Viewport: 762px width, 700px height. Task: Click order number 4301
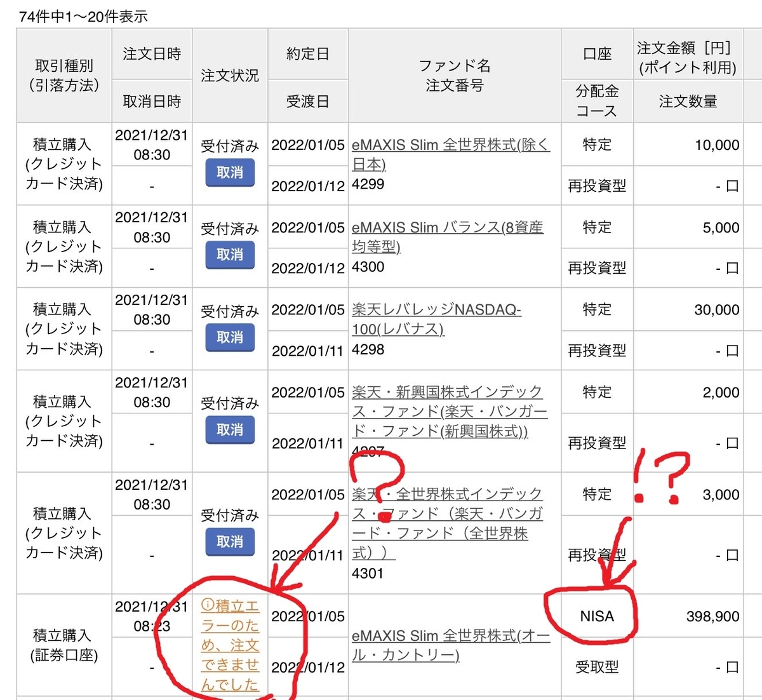tap(368, 573)
